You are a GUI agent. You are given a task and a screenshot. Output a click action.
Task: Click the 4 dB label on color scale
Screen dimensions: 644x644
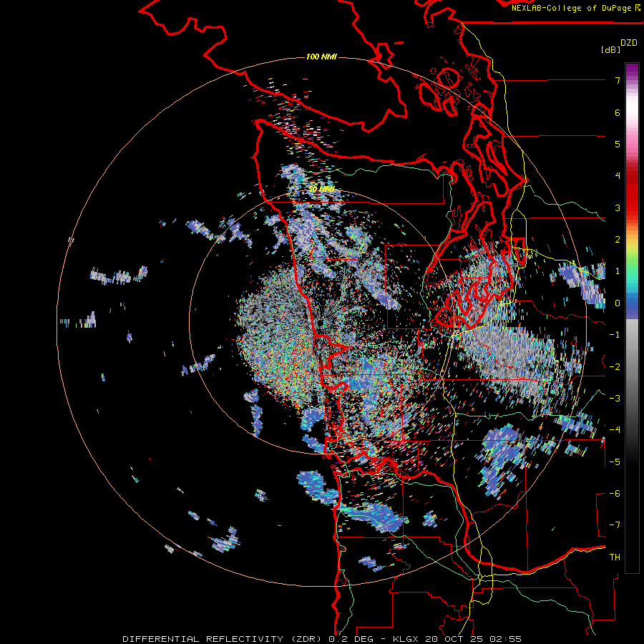pyautogui.click(x=618, y=176)
